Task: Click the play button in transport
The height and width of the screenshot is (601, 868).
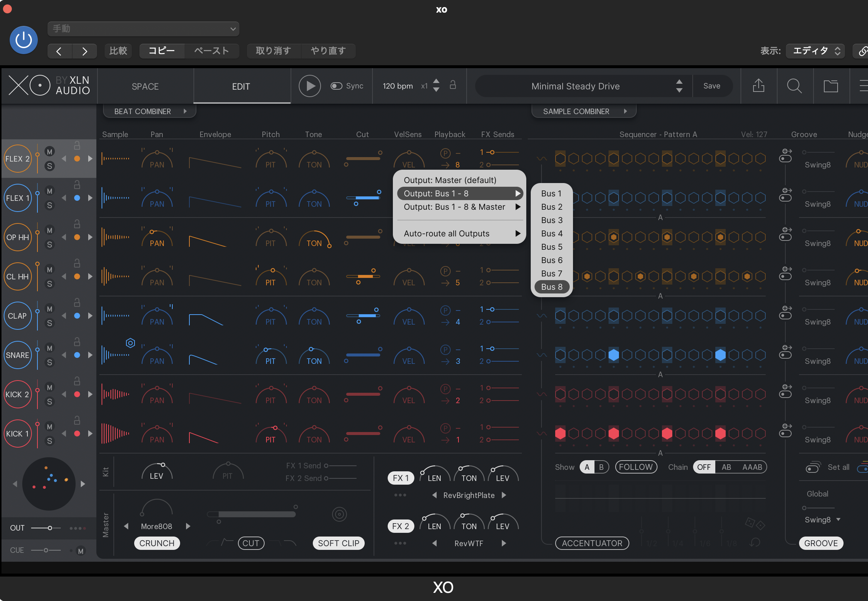Action: 309,86
